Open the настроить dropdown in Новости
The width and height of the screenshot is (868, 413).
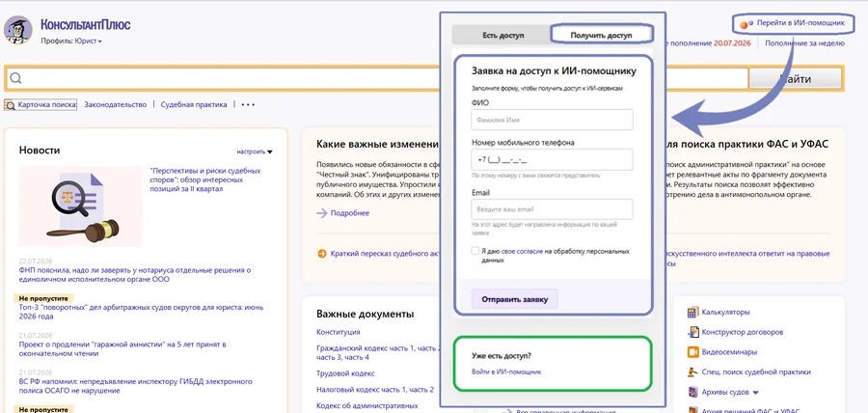click(255, 151)
